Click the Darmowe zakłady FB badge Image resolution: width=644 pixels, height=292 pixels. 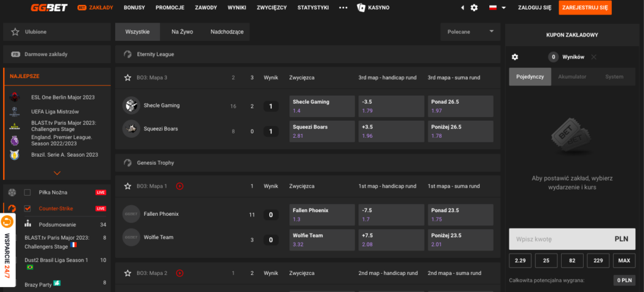tap(16, 54)
